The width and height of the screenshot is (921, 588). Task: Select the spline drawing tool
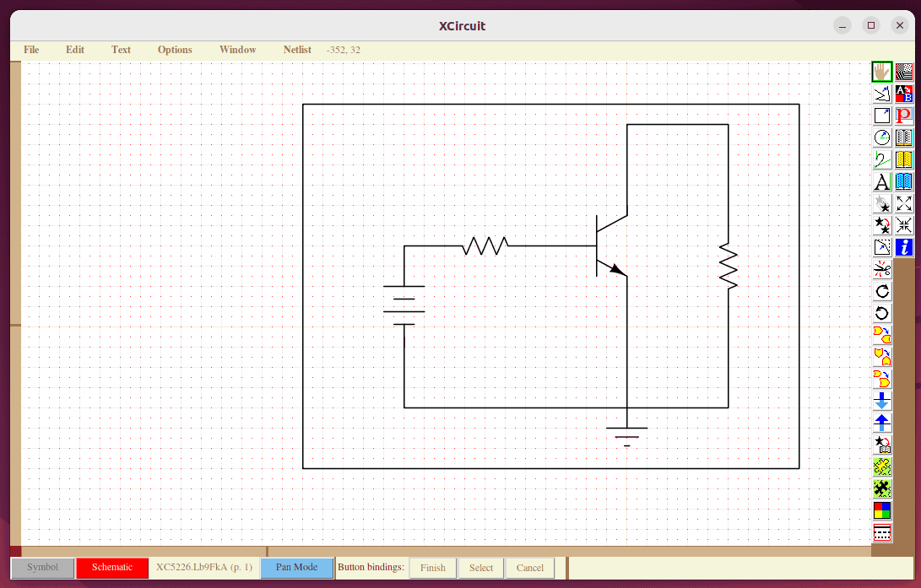click(x=881, y=159)
